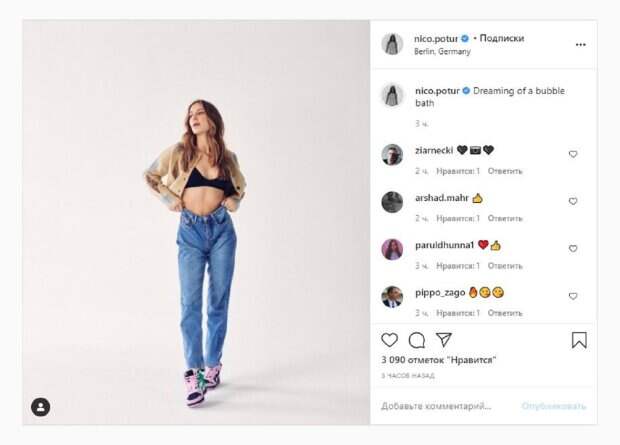Image resolution: width=620 pixels, height=445 pixels.
Task: Click the Опубликовать post button
Action: click(x=554, y=406)
